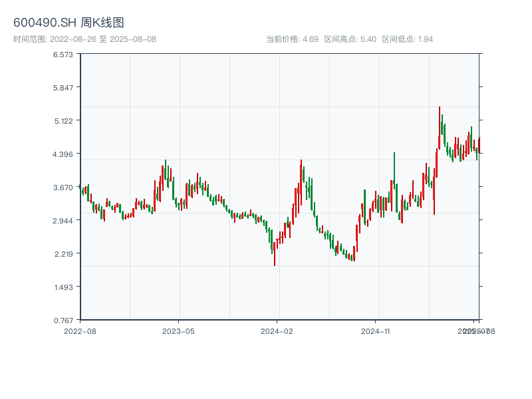Click the long green candle spiking near 4.396 after 2024-11
Screen dimensions: 532x399
394,171
